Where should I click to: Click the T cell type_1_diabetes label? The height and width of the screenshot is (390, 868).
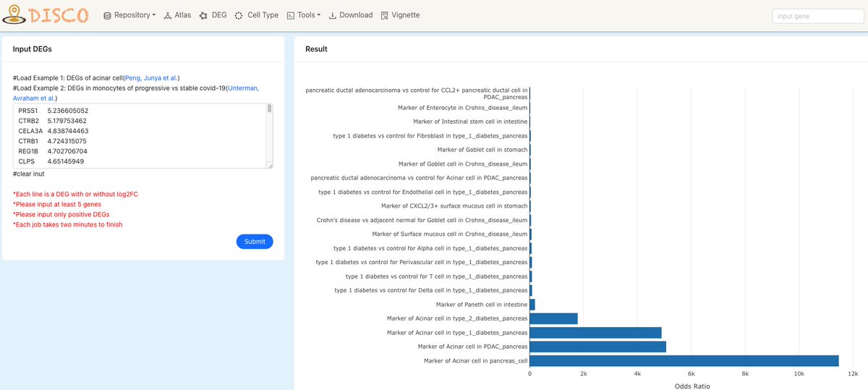(x=437, y=276)
